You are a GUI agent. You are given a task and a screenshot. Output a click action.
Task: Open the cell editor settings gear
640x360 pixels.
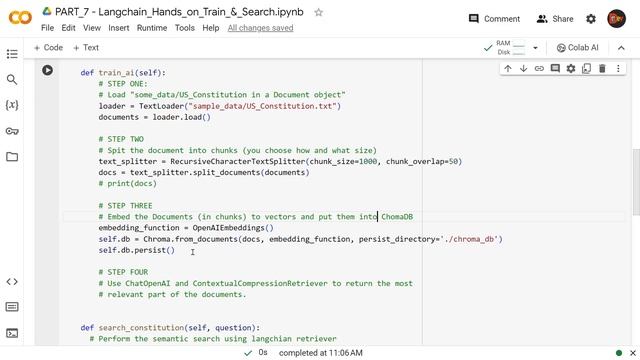(571, 69)
